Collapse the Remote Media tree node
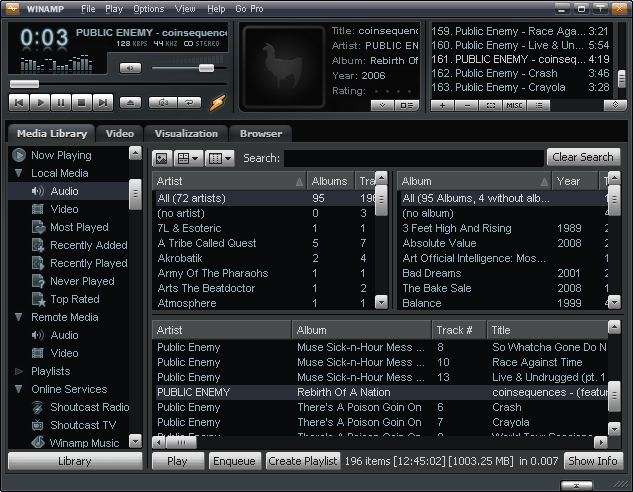The image size is (633, 492). (19, 317)
